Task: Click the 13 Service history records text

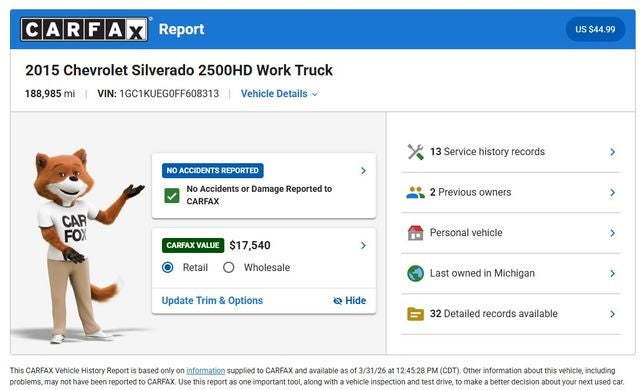Action: [487, 152]
